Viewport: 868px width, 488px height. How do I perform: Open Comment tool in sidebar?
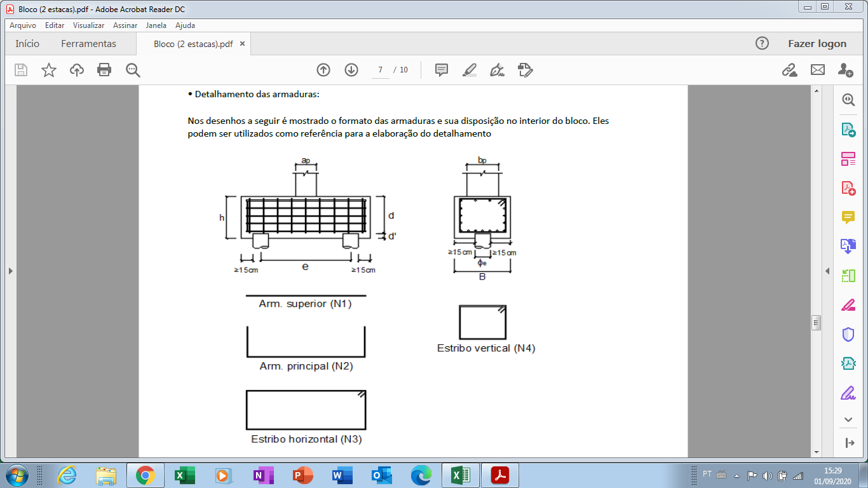(848, 217)
